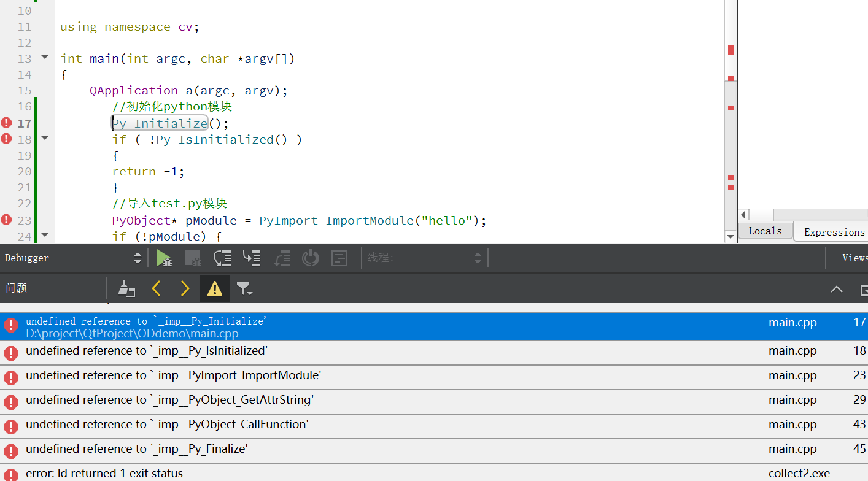Click the 问题 issues pane title
This screenshot has width=868, height=481.
pyautogui.click(x=17, y=288)
